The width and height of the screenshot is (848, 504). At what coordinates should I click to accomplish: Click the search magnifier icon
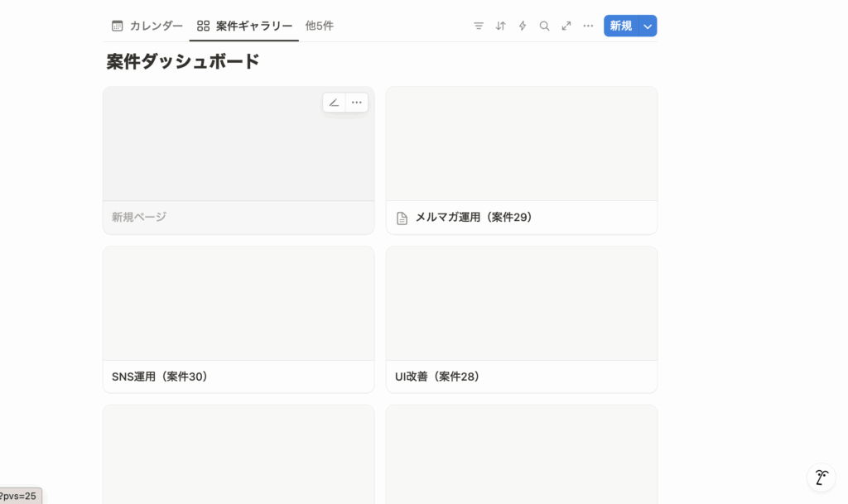pos(544,26)
